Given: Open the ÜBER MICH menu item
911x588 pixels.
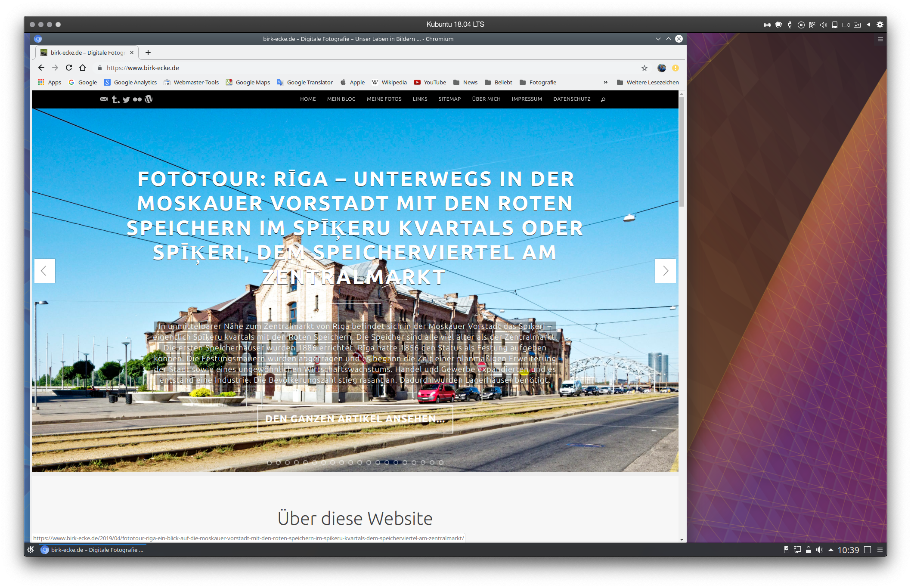Looking at the screenshot, I should [x=486, y=99].
